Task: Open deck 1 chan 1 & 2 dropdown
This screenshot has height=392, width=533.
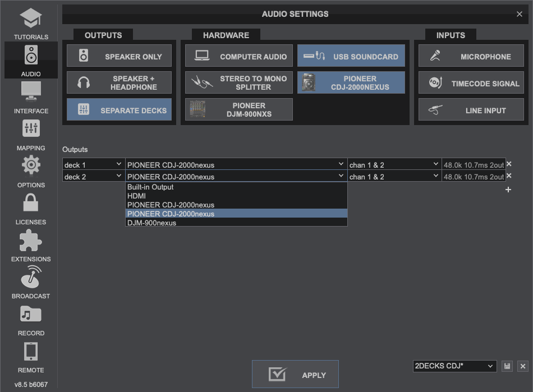Action: tap(394, 164)
